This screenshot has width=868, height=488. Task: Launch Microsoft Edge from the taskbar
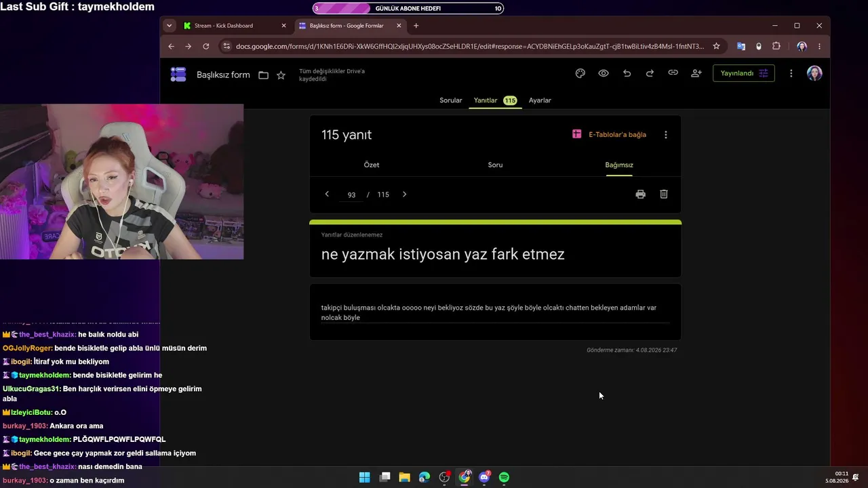click(425, 477)
